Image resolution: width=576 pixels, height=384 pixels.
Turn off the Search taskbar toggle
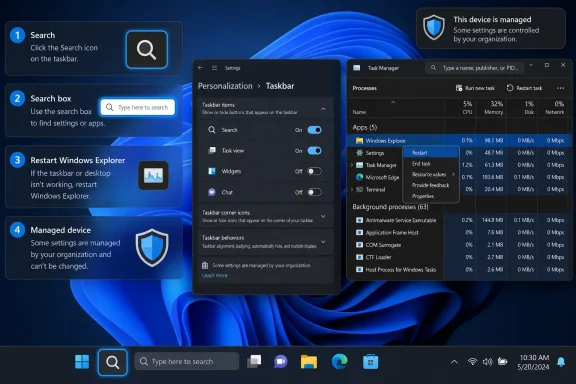click(x=314, y=130)
